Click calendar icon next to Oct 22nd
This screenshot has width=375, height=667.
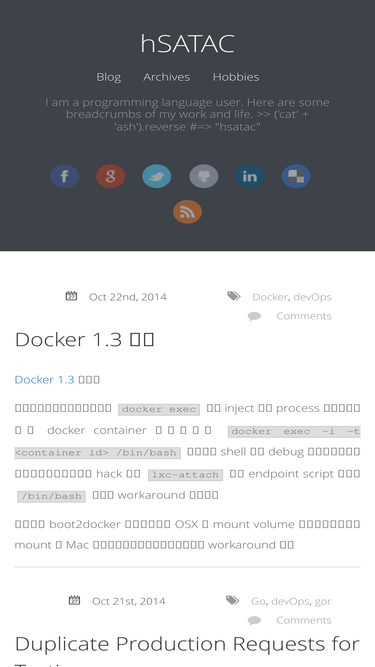(71, 296)
